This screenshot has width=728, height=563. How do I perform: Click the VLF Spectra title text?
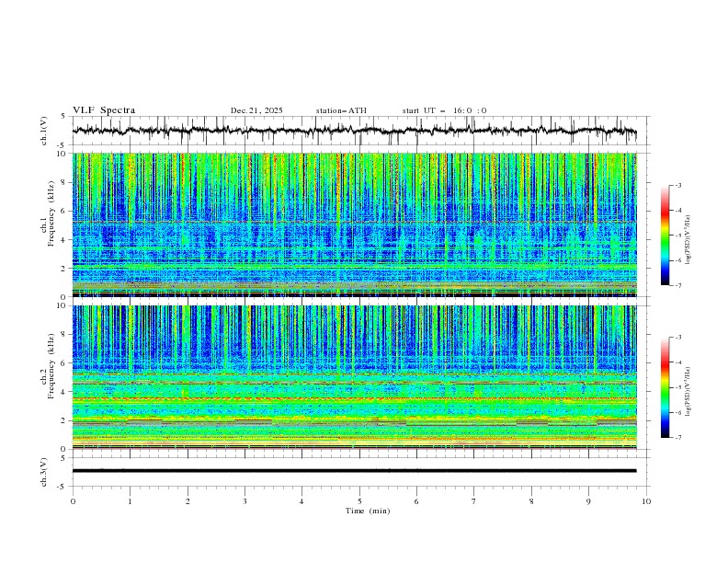pos(104,109)
